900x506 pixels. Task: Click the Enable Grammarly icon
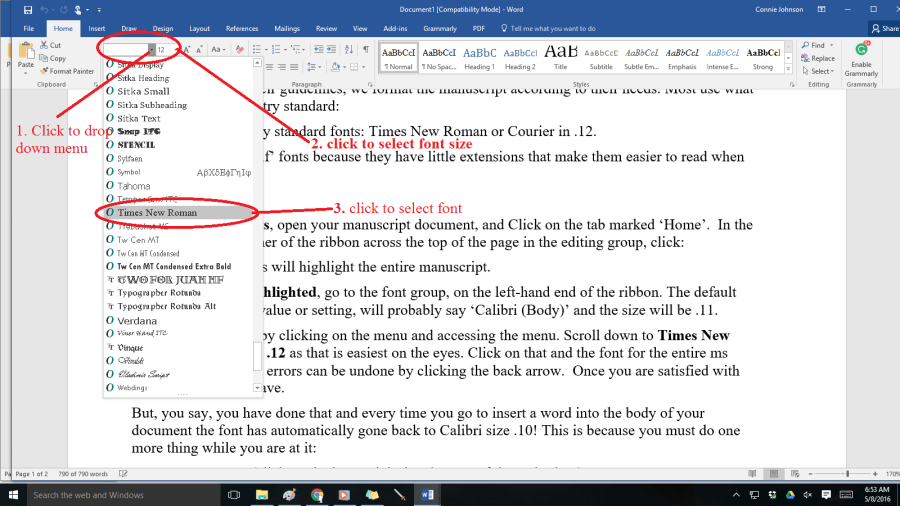pos(861,60)
